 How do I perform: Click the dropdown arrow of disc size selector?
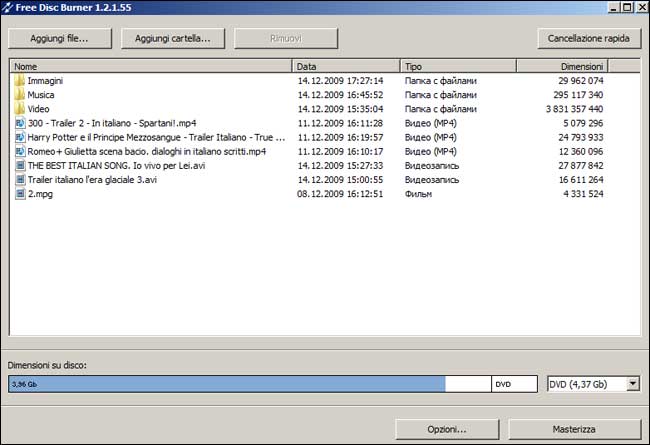coord(633,384)
